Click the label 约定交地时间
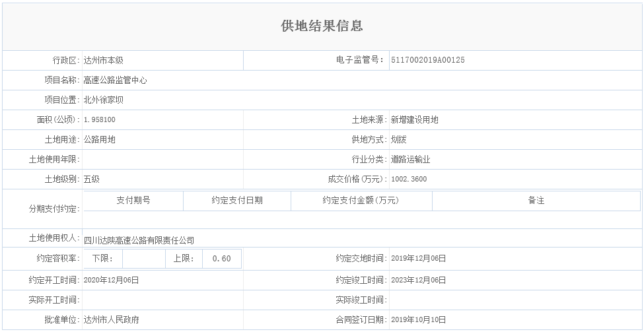 click(361, 259)
